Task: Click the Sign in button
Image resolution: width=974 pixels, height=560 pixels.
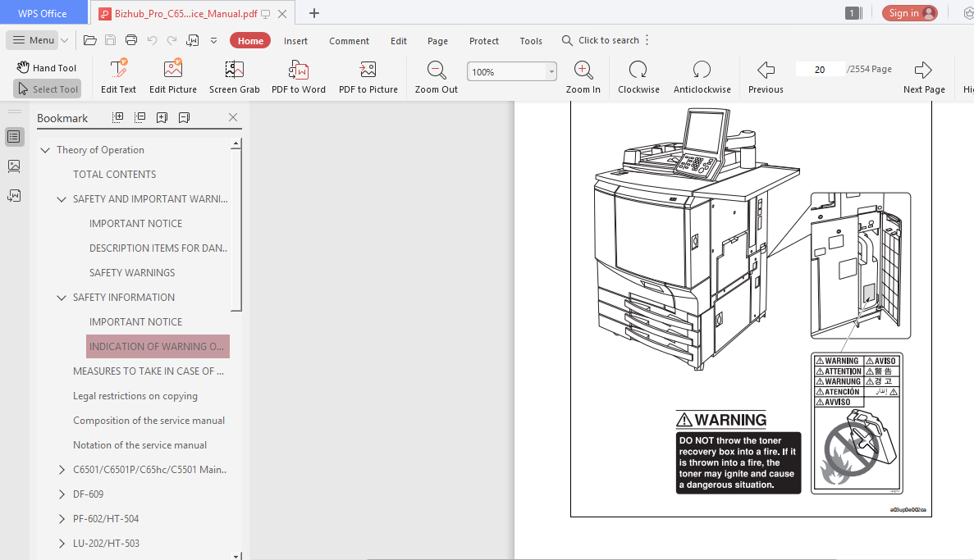Action: (910, 13)
